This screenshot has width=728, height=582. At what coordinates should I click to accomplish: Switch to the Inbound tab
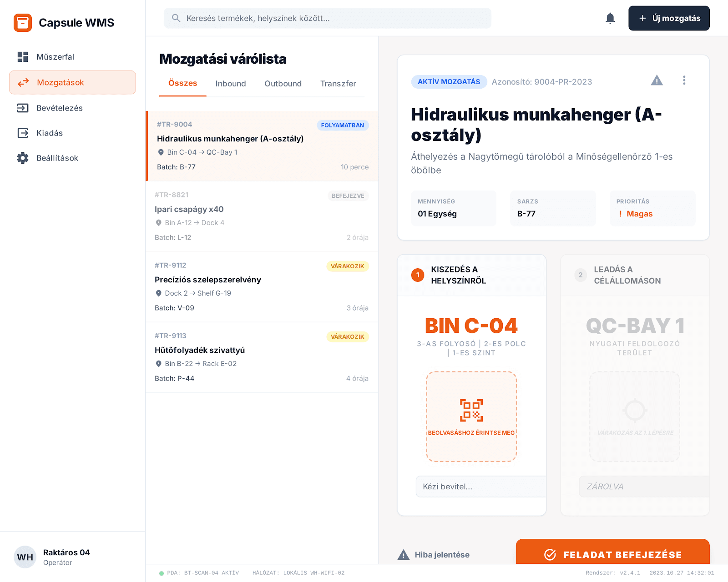tap(231, 84)
